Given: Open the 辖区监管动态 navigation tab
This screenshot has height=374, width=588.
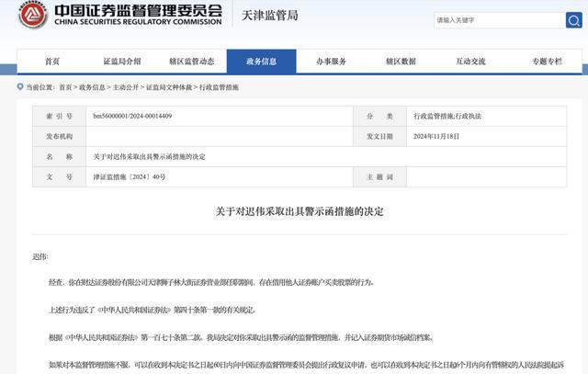Looking at the screenshot, I should pos(192,62).
